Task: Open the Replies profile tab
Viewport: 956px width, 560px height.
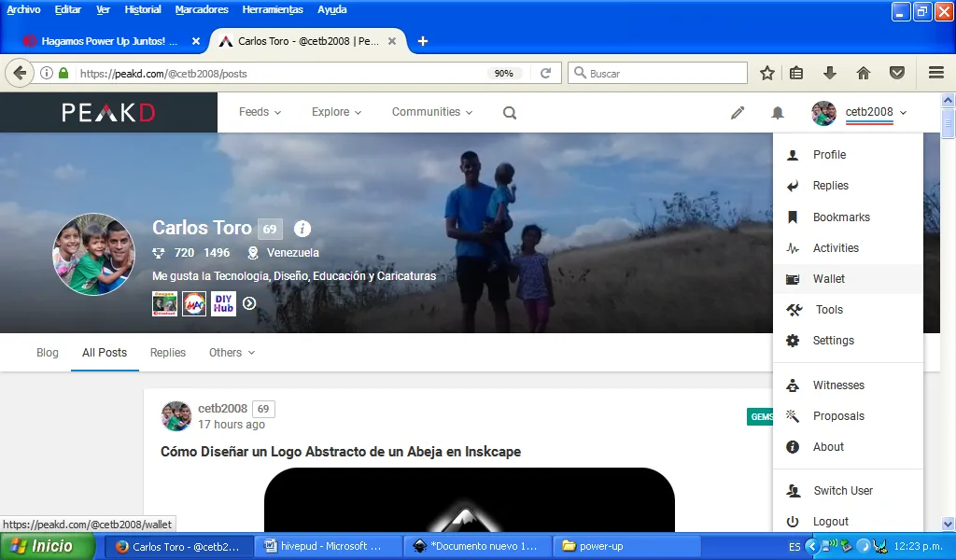Action: 168,353
